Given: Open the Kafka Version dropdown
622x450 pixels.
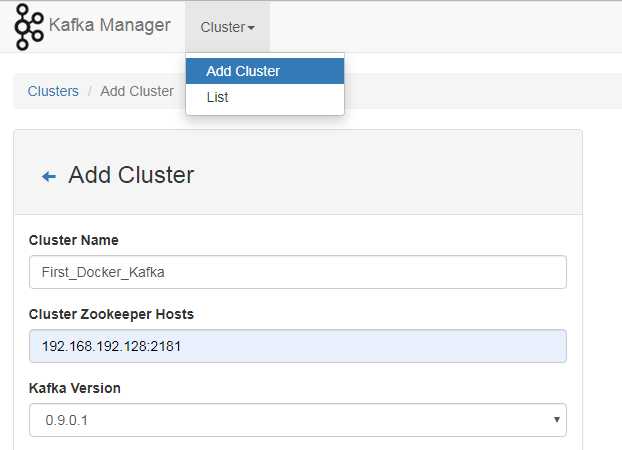Looking at the screenshot, I should 298,420.
